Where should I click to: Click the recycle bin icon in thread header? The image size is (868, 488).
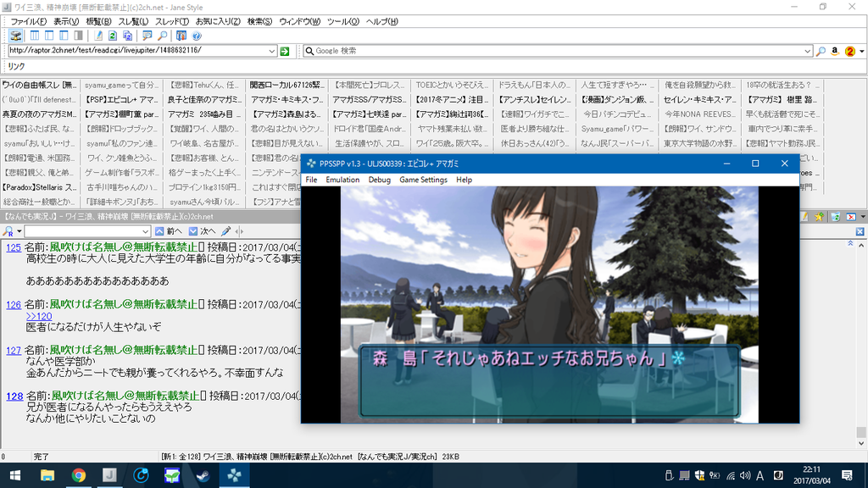click(x=835, y=217)
